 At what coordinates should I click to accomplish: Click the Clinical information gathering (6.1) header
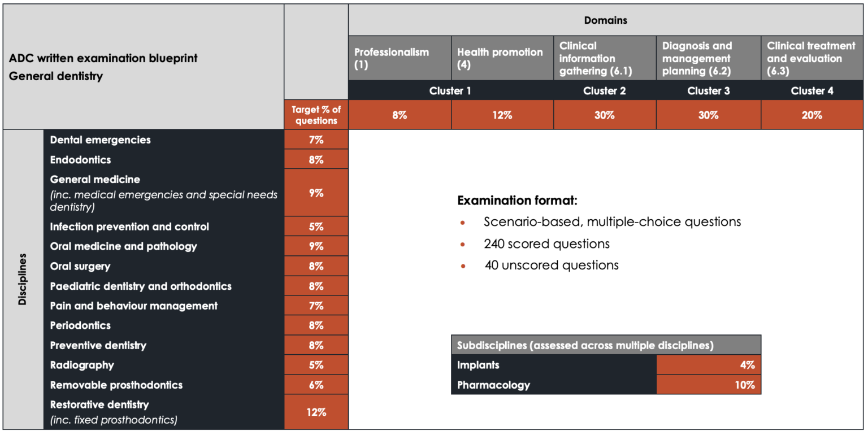(x=604, y=58)
